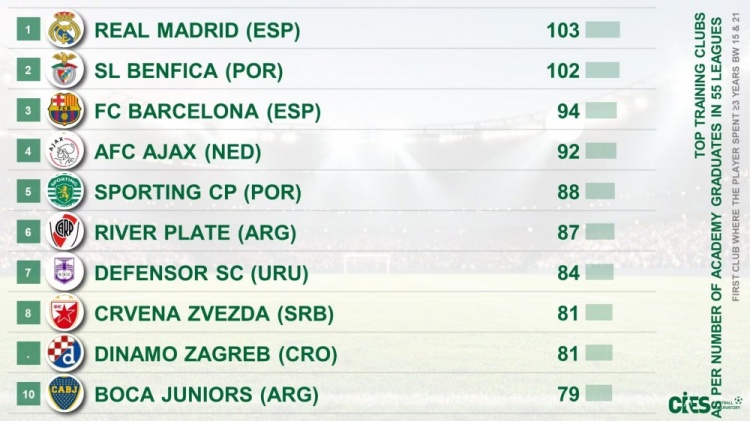Click the REAL MADRID (ESP) team name
750x421 pixels.
click(197, 30)
